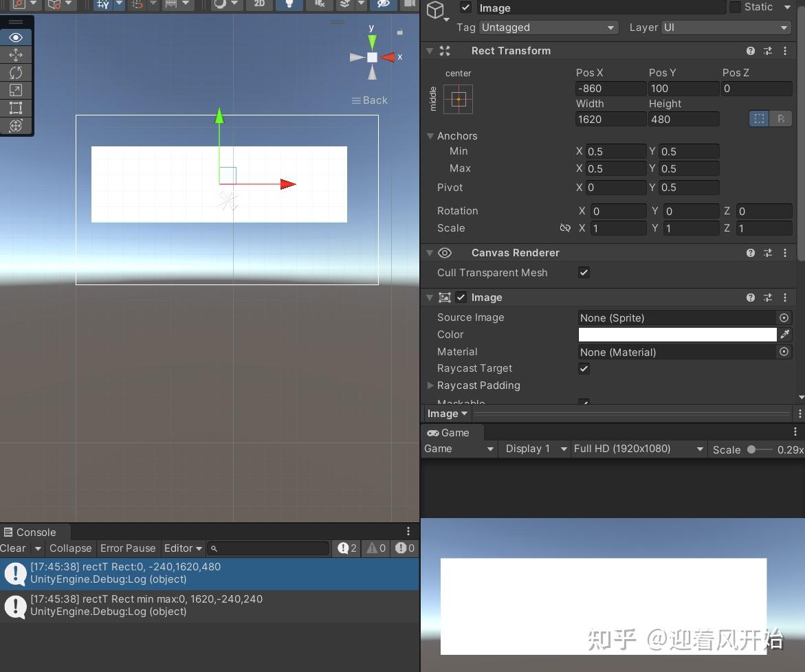Open the Editor filter menu in Console

click(x=183, y=548)
